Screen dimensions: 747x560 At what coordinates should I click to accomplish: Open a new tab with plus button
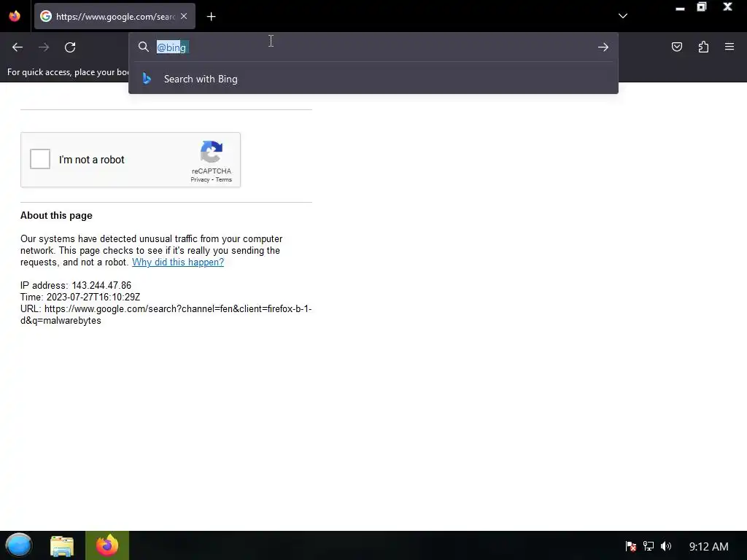tap(211, 17)
